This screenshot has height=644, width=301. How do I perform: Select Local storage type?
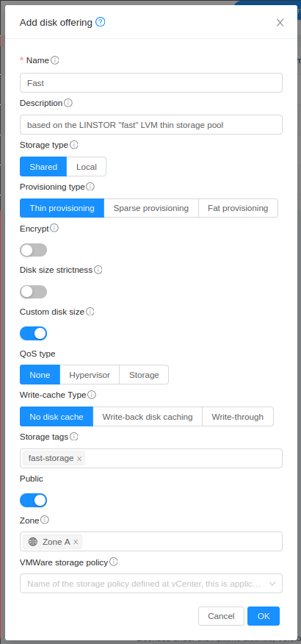[x=87, y=167]
